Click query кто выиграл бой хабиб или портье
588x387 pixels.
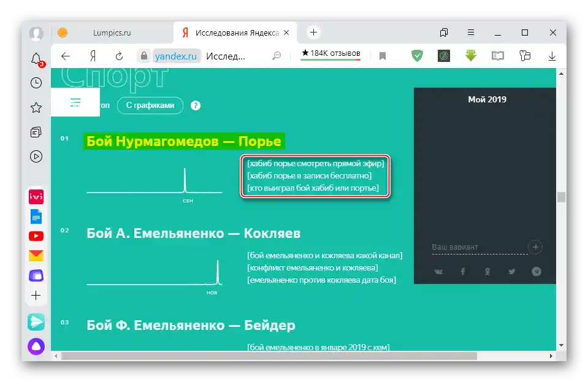tap(313, 188)
